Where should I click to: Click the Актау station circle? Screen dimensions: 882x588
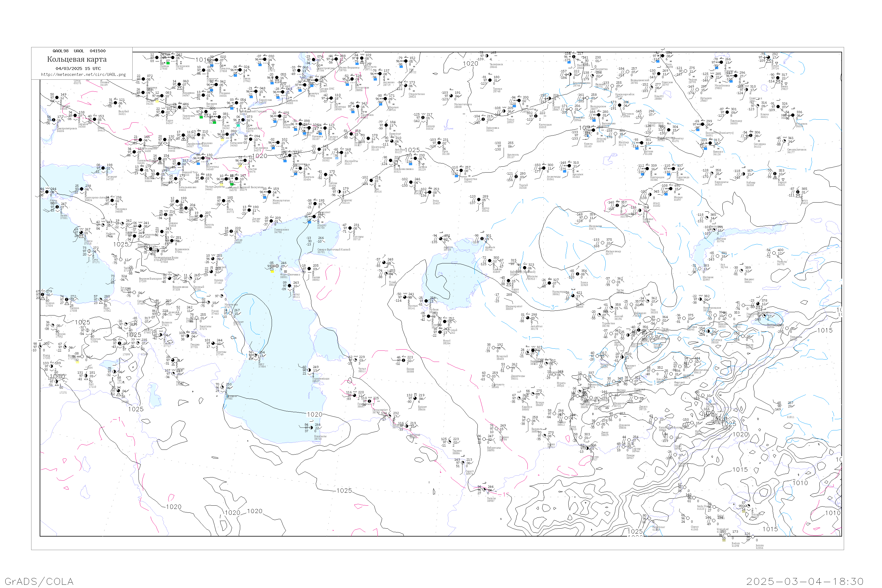(290, 286)
